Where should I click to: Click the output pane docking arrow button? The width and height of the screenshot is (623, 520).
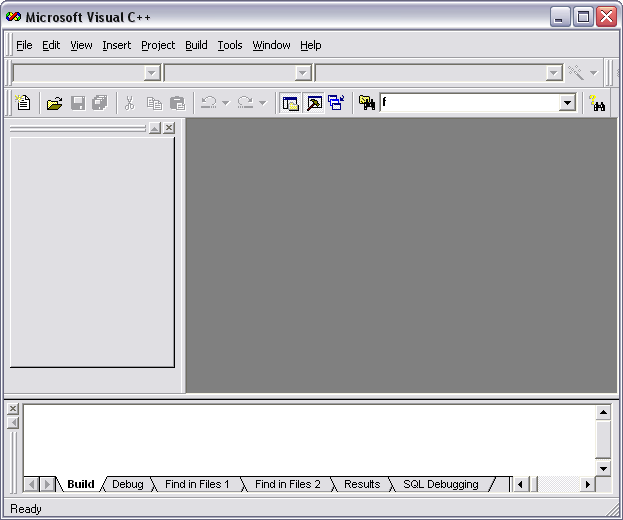click(13, 423)
